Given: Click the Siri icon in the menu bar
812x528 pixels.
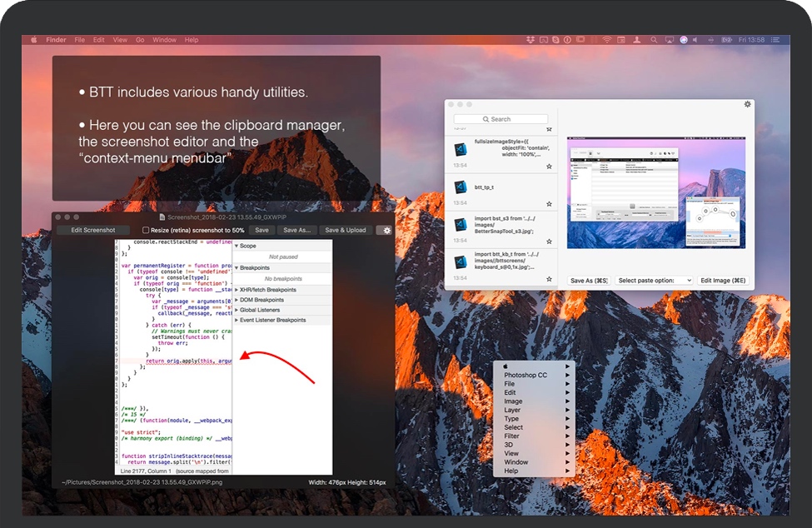Looking at the screenshot, I should click(x=685, y=39).
